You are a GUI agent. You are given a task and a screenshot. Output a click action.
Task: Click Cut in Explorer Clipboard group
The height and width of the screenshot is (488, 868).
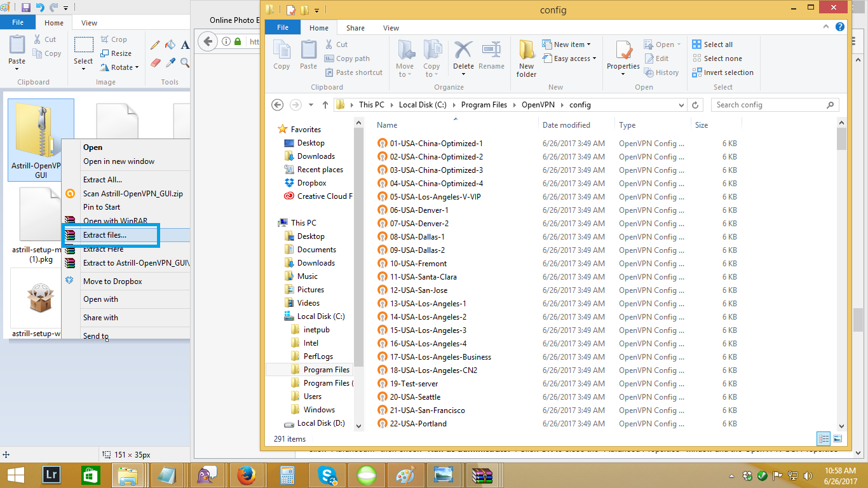336,44
